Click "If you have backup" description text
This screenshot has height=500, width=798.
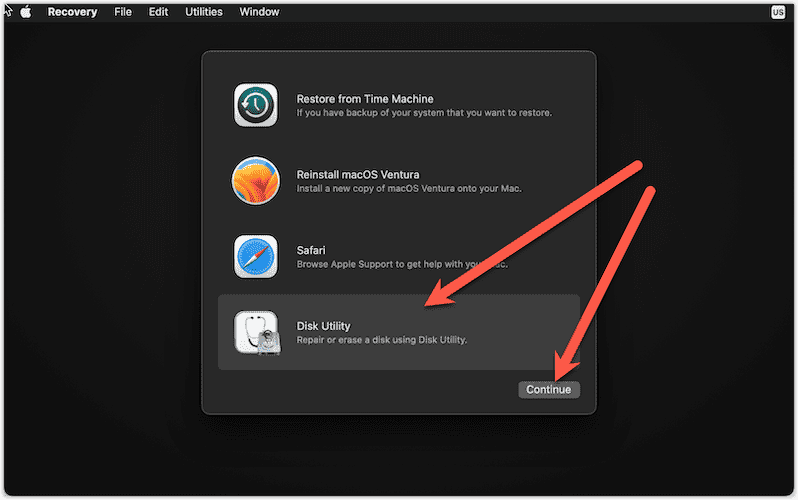click(x=424, y=113)
